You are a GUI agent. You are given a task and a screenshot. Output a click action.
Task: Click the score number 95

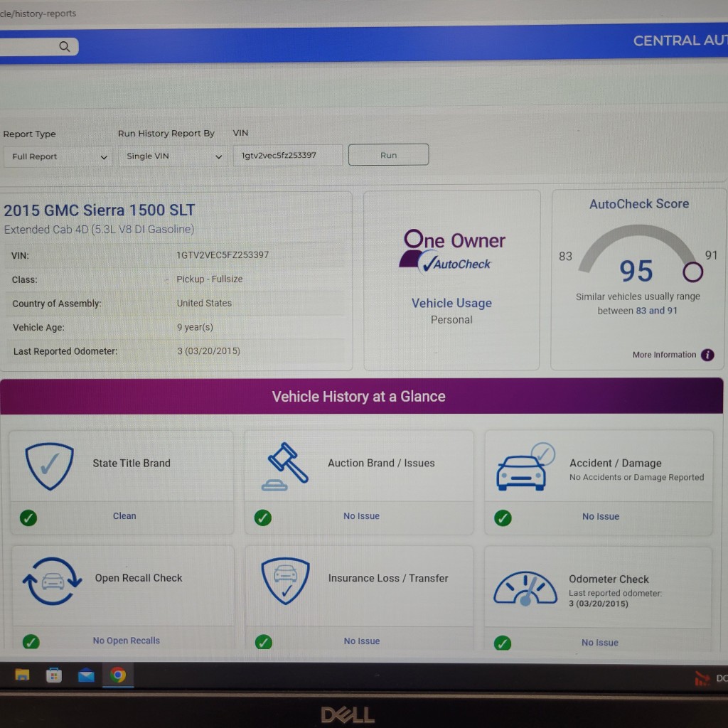636,271
